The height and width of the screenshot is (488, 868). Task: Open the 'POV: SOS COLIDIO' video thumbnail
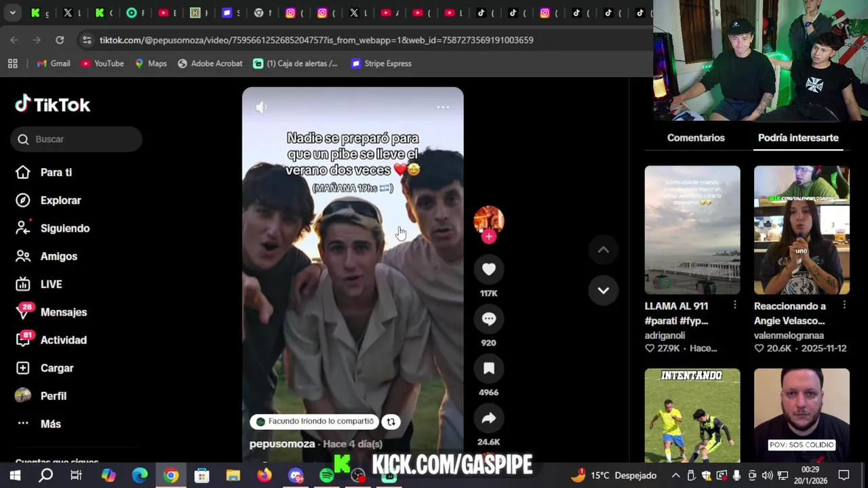click(x=802, y=415)
